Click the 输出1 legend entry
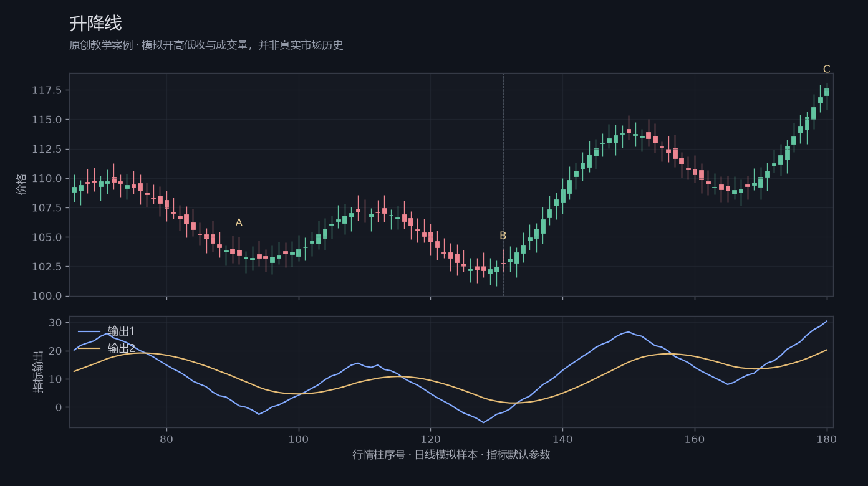The image size is (868, 486). click(x=121, y=331)
